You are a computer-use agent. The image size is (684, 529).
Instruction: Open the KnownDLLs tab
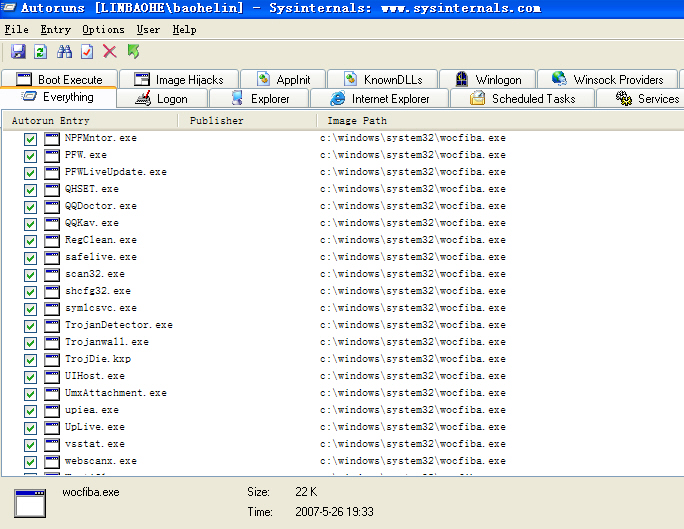click(x=383, y=79)
